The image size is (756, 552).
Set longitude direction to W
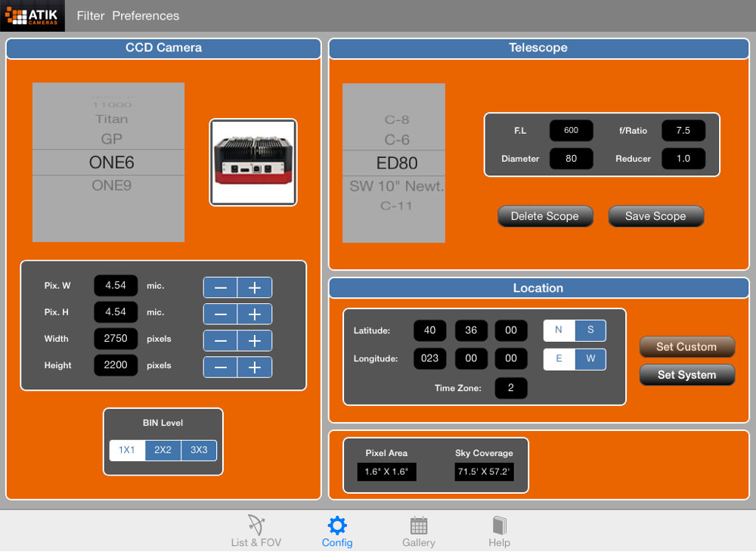tap(590, 358)
